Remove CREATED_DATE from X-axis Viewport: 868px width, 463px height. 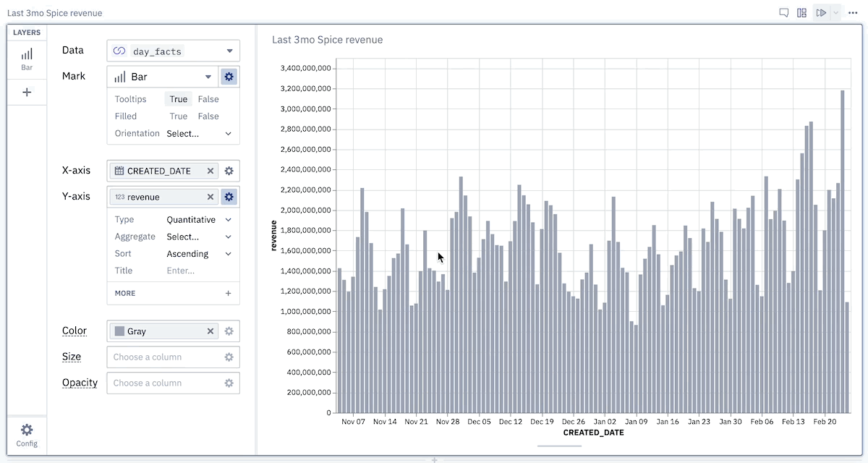point(210,171)
